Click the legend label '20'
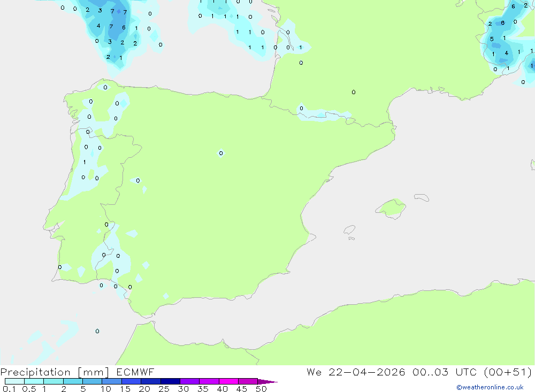The height and width of the screenshot is (392, 535). [x=144, y=389]
